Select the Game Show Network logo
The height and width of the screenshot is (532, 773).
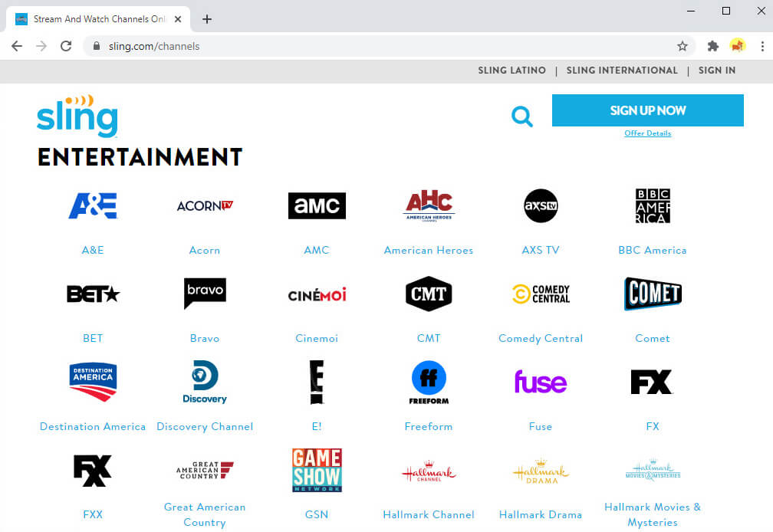pos(317,471)
